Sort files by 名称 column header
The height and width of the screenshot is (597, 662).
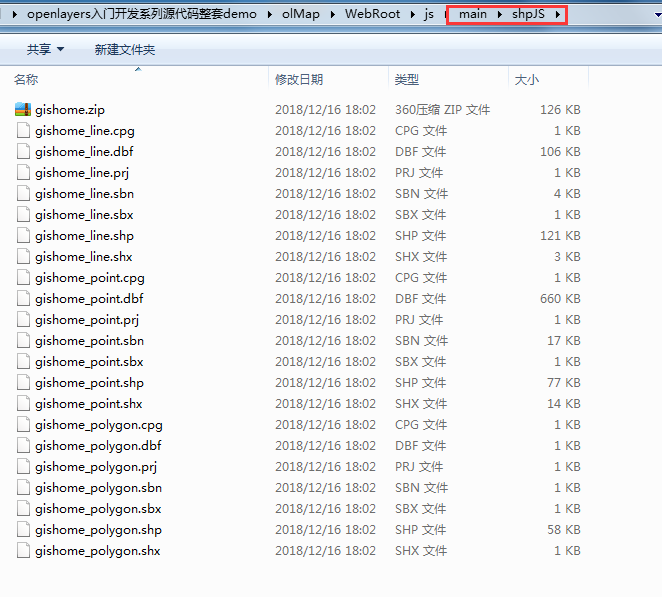[26, 79]
